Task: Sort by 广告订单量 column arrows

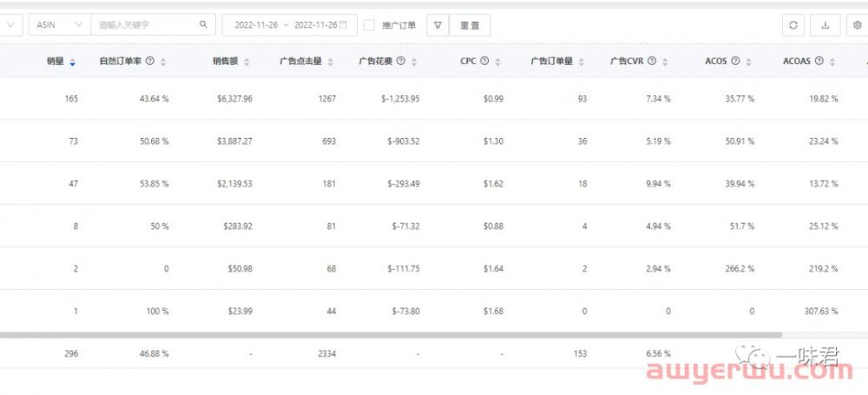Action: 581,62
